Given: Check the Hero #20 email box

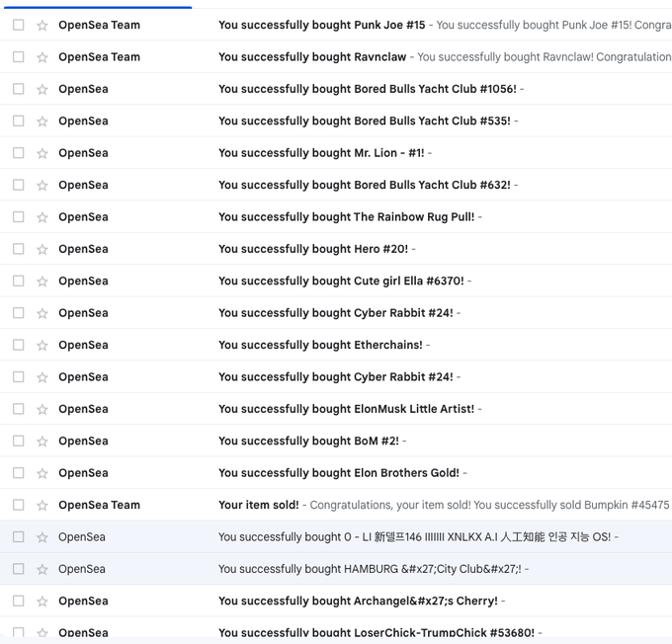Looking at the screenshot, I should 19,249.
